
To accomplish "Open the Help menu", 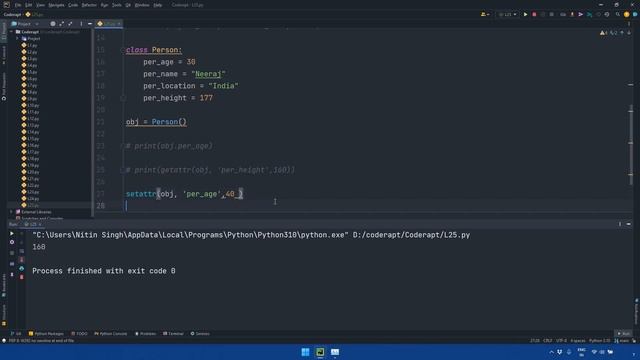I will 158,5.
